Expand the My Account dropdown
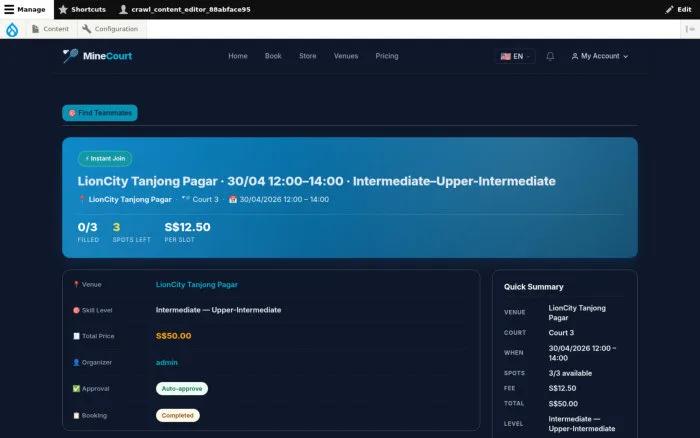The height and width of the screenshot is (438, 700). [x=600, y=56]
